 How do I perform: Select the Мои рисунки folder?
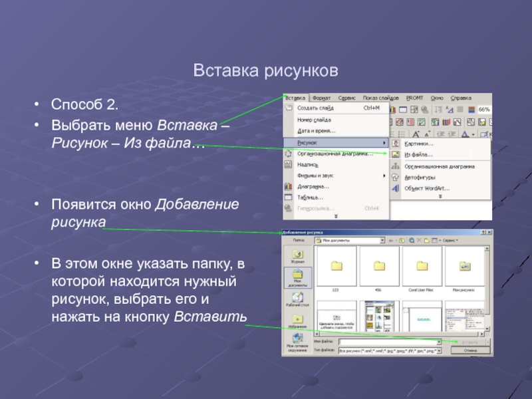[x=464, y=269]
